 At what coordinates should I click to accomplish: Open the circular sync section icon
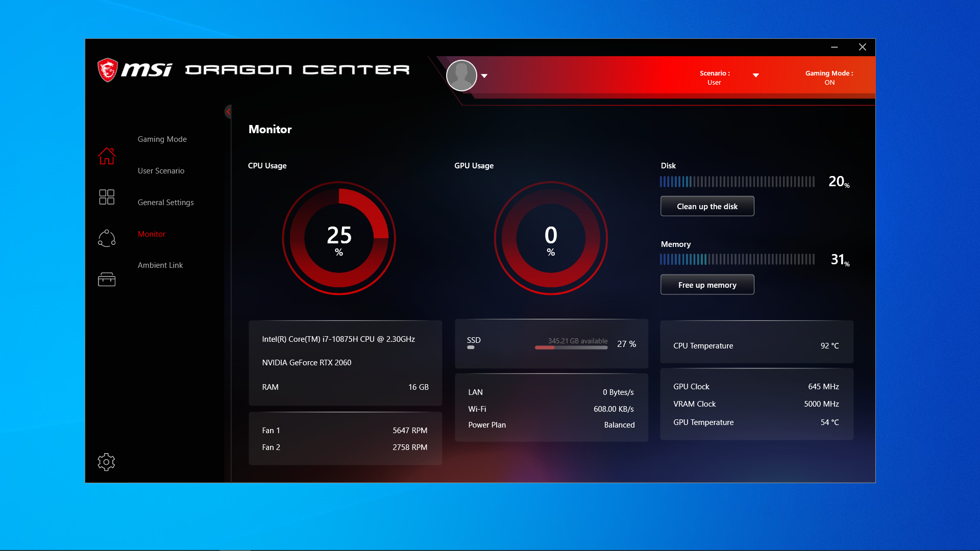click(x=107, y=238)
